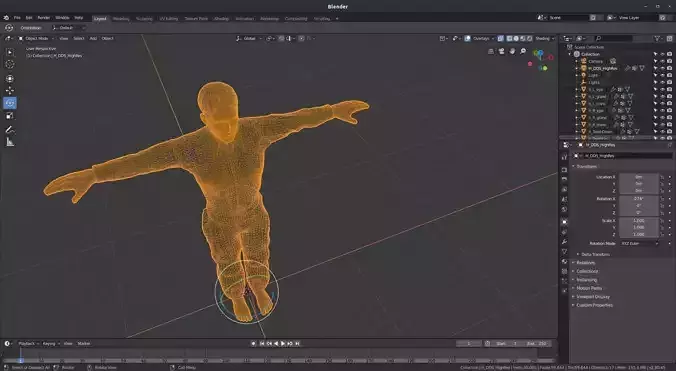Open the Output properties tab icon

pos(565,179)
